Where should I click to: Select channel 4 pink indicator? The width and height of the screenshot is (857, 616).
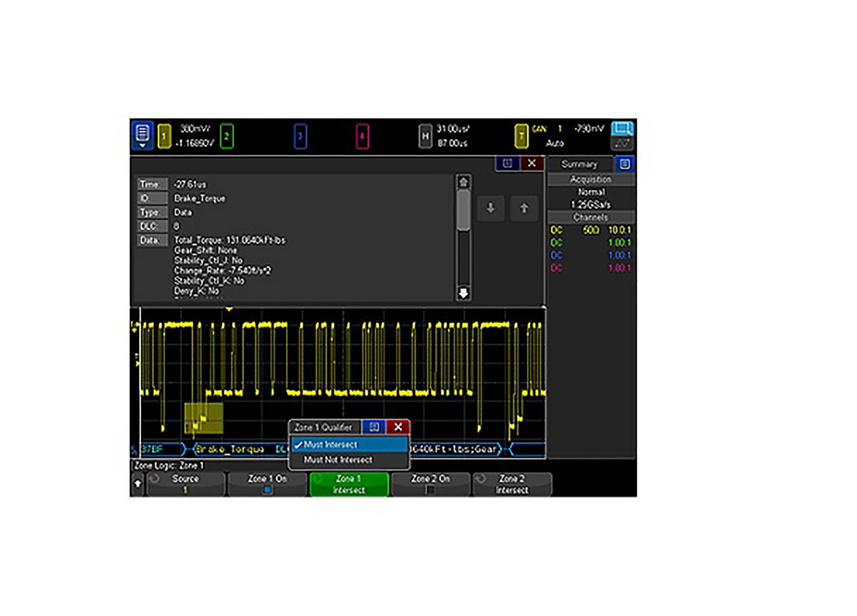(x=362, y=136)
